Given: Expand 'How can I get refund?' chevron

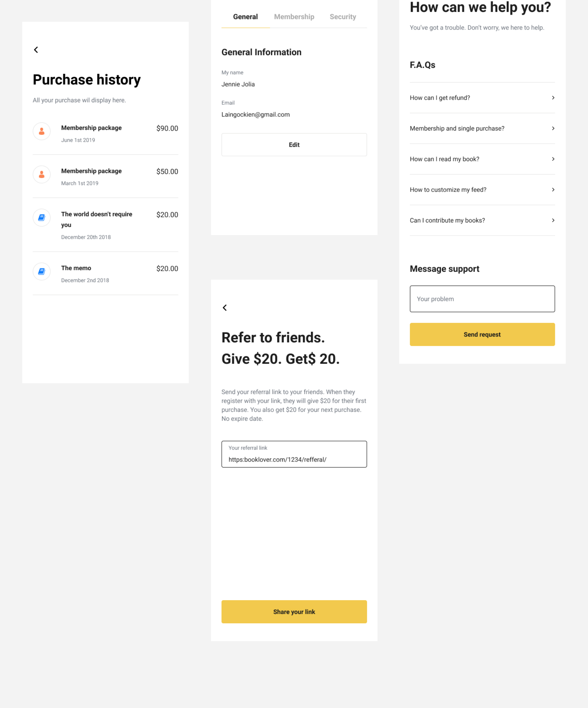Looking at the screenshot, I should coord(553,98).
